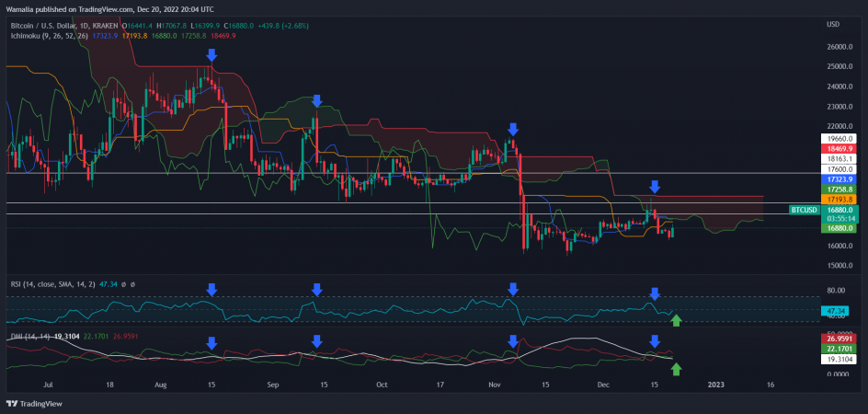
Task: Click the Oct label on time axis
Action: click(382, 384)
